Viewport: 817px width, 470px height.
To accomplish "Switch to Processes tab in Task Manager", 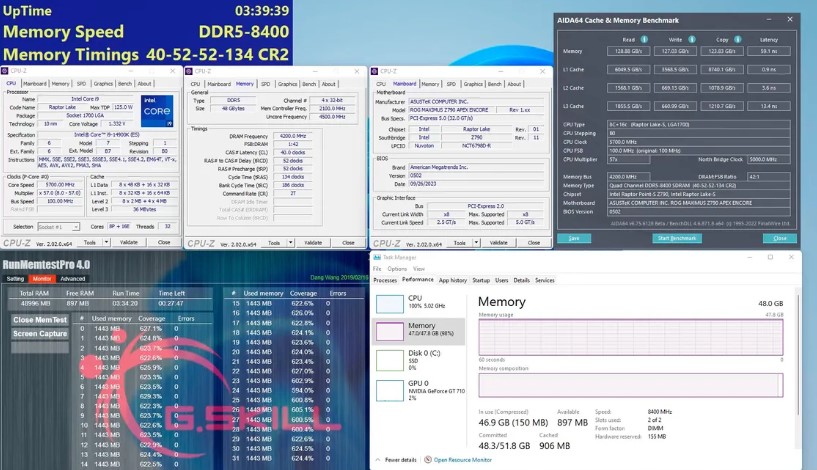I will (x=385, y=280).
